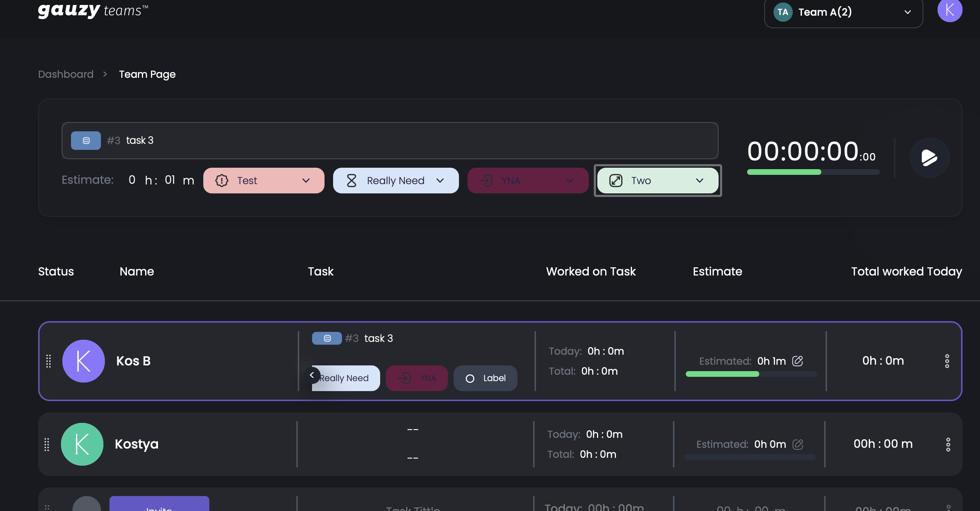Click Status column header
Viewport: 980px width, 511px height.
click(x=56, y=272)
